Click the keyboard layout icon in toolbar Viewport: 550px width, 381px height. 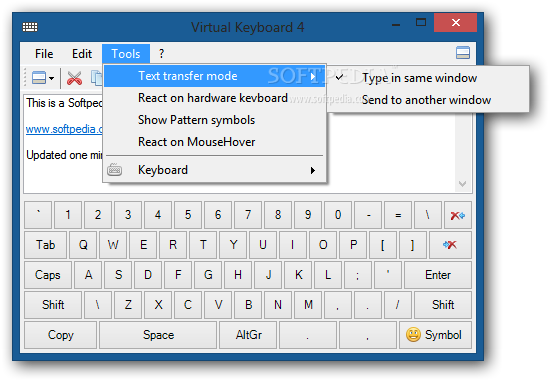click(39, 78)
